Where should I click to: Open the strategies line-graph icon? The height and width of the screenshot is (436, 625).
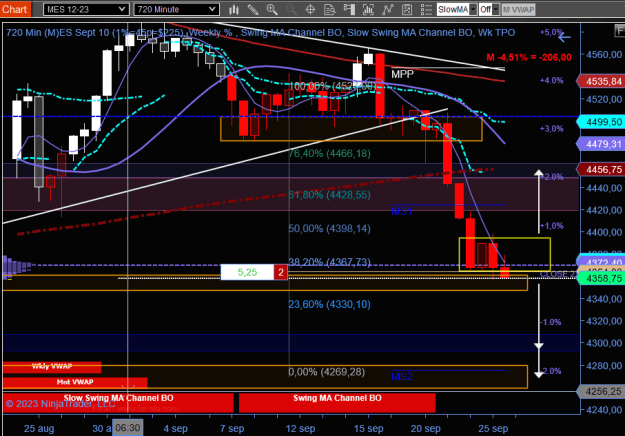(387, 10)
